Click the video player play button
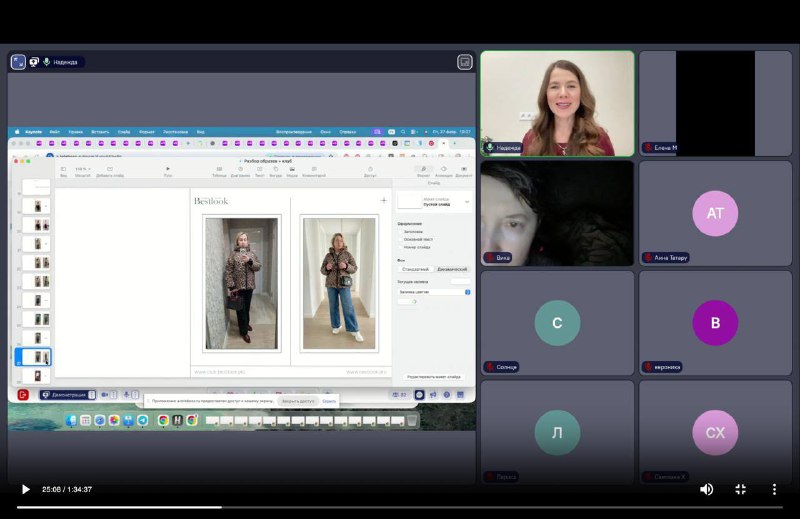 coord(26,489)
